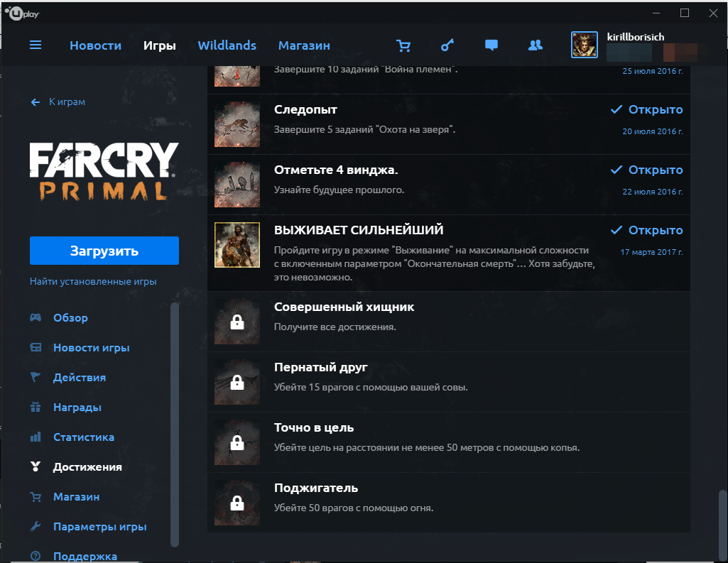This screenshot has height=563, width=728.
Task: Open Параметры игры in the sidebar
Action: pos(100,527)
